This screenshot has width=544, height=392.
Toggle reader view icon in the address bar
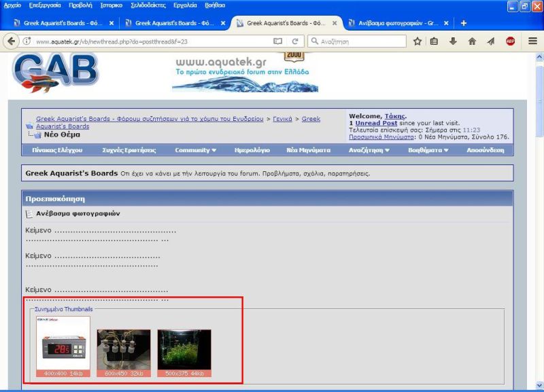tap(277, 41)
